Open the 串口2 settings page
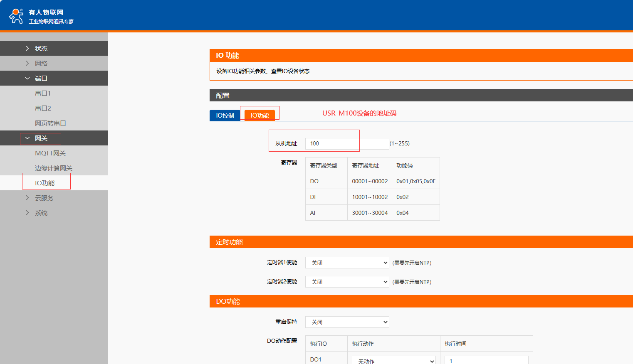The image size is (633, 364). tap(42, 108)
